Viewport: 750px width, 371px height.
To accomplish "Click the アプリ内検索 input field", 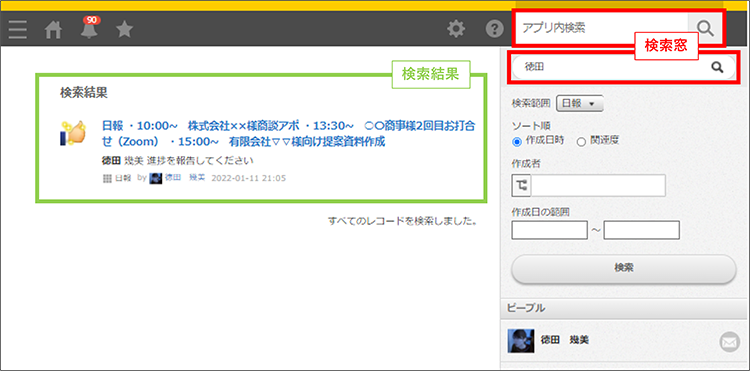I will [602, 28].
